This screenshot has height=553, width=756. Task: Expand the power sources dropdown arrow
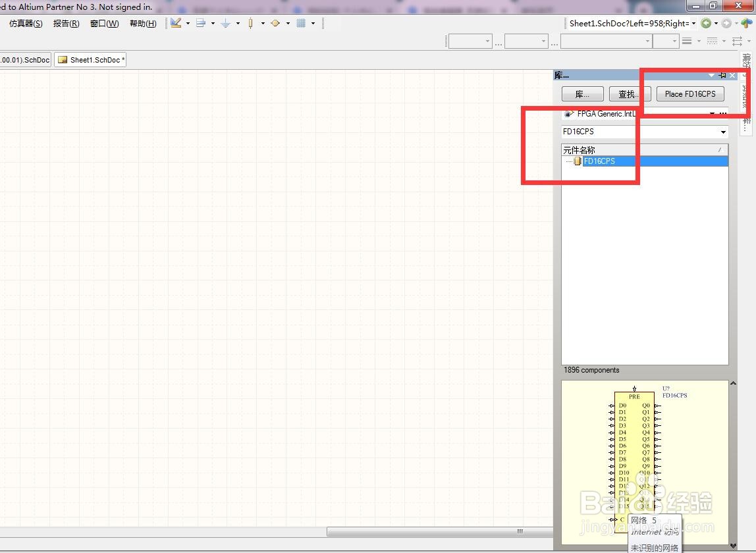click(x=238, y=23)
